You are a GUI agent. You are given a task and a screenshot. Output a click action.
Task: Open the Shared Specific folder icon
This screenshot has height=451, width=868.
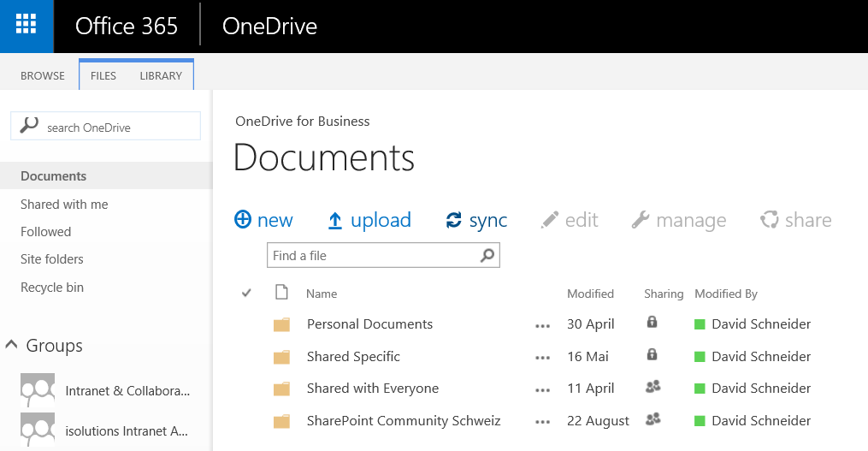[281, 357]
